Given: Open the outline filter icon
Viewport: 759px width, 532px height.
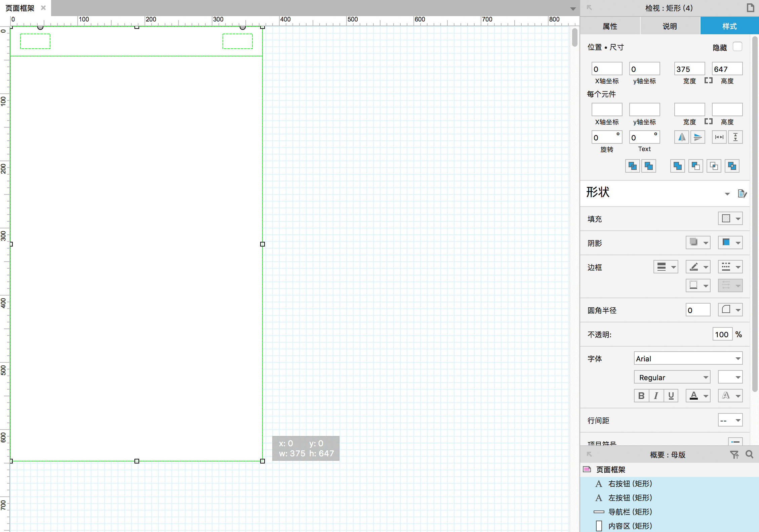Looking at the screenshot, I should coord(734,454).
